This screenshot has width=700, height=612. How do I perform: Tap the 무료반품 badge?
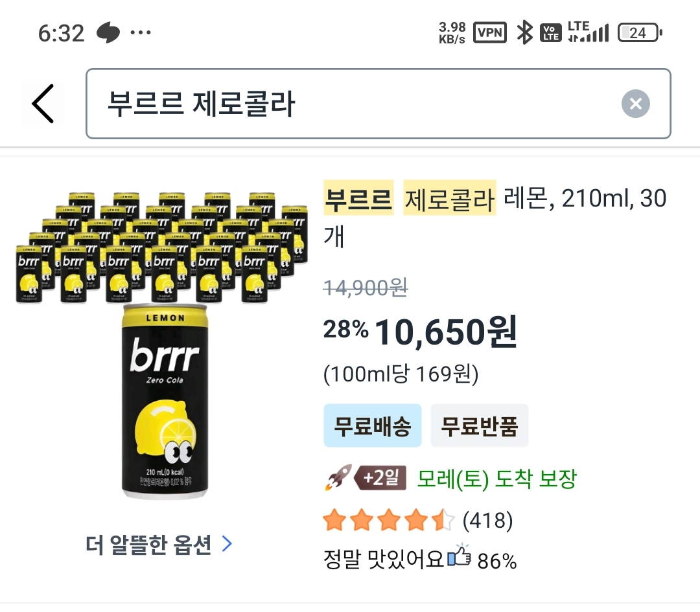480,426
